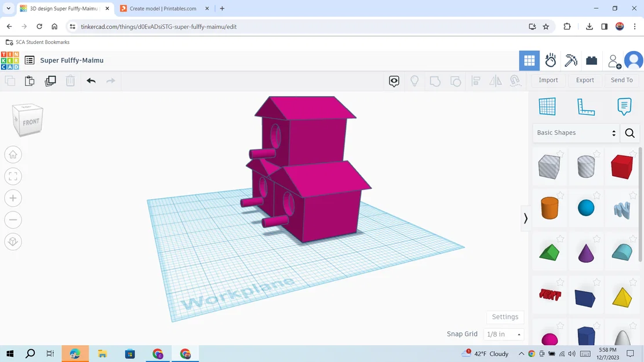
Task: Select the green Roof shape
Action: pyautogui.click(x=550, y=252)
